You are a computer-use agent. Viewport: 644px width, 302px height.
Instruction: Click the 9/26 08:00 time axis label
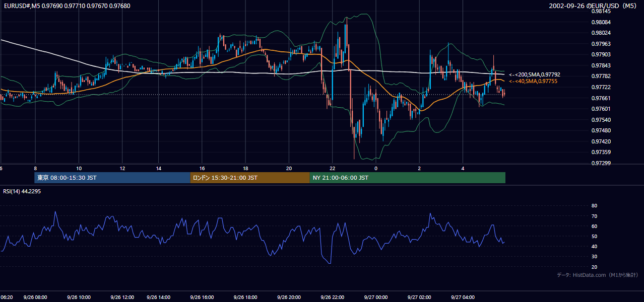35,297
